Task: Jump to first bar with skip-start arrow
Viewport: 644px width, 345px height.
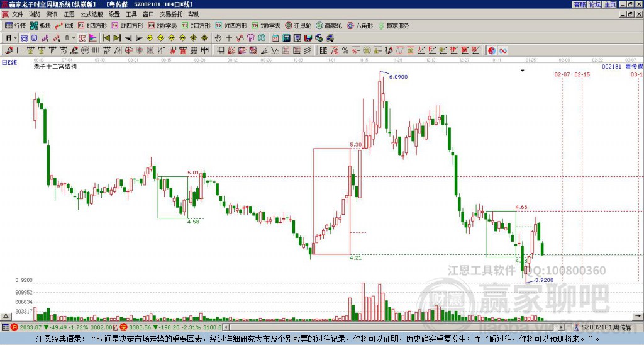Action: (x=105, y=38)
